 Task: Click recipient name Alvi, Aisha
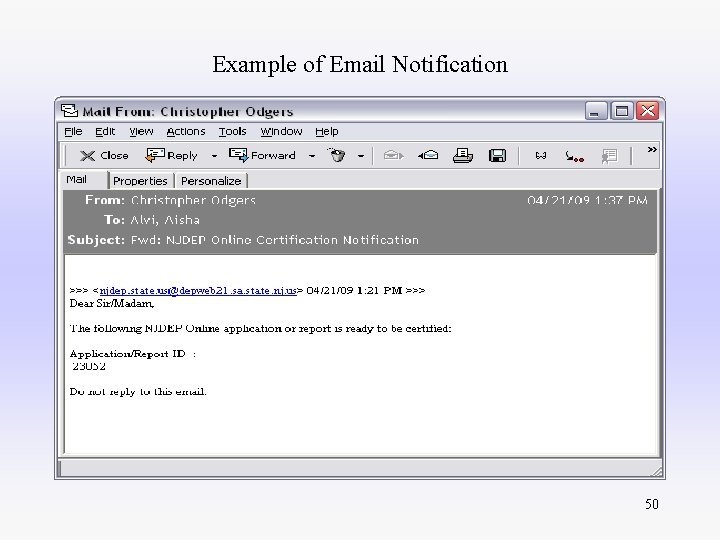pos(165,220)
